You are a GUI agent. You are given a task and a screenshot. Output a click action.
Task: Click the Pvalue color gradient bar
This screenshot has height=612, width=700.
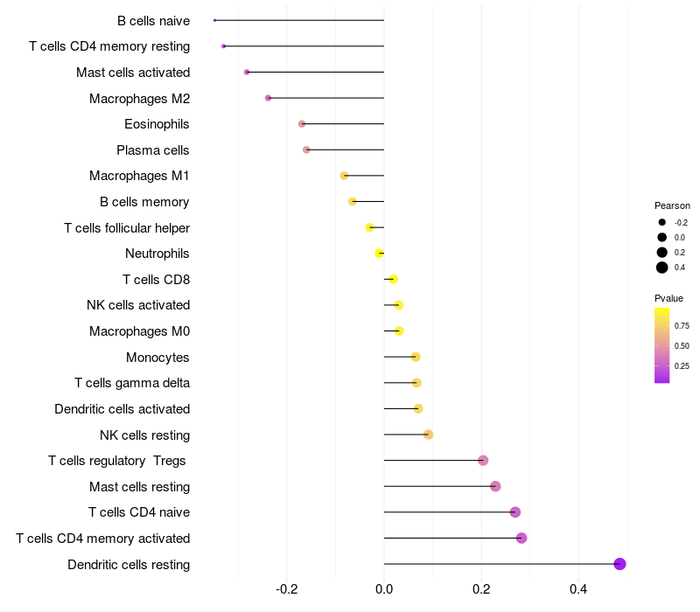pyautogui.click(x=661, y=345)
